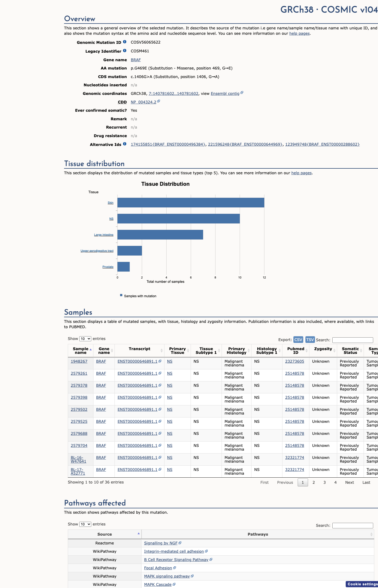Image resolution: width=378 pixels, height=588 pixels.
Task: Click external icon beside Integrin-mediated cell adhesion
Action: (206, 551)
